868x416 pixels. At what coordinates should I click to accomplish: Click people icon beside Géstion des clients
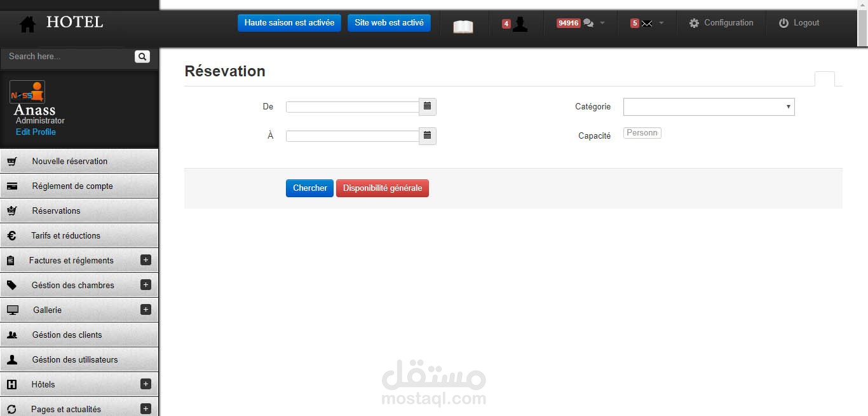click(x=12, y=335)
